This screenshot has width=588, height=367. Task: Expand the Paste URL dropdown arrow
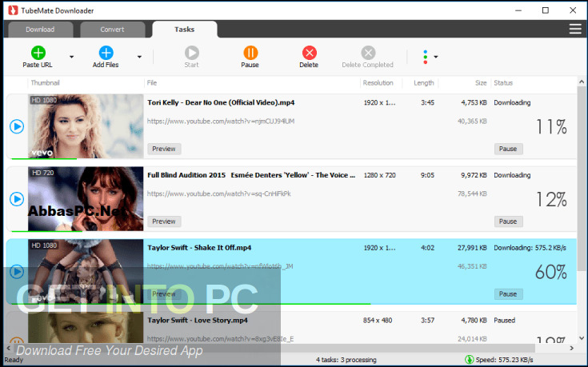(72, 57)
